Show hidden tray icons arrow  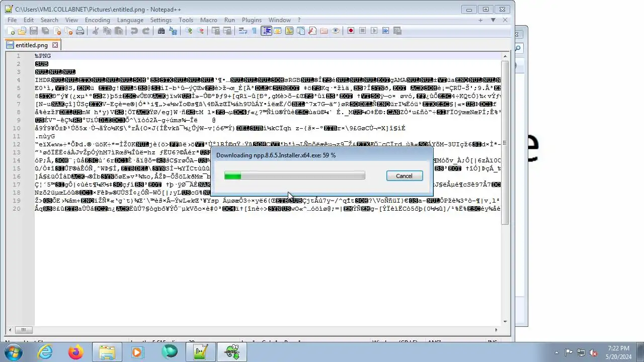coord(556,352)
